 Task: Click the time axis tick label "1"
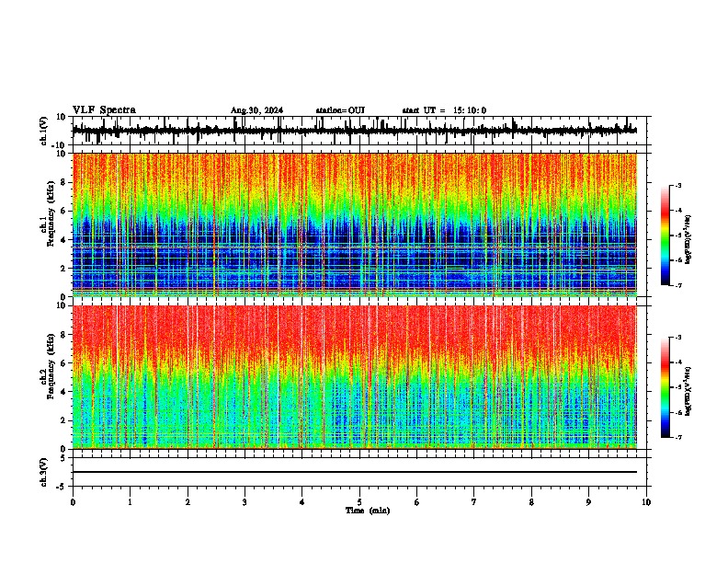tap(130, 502)
